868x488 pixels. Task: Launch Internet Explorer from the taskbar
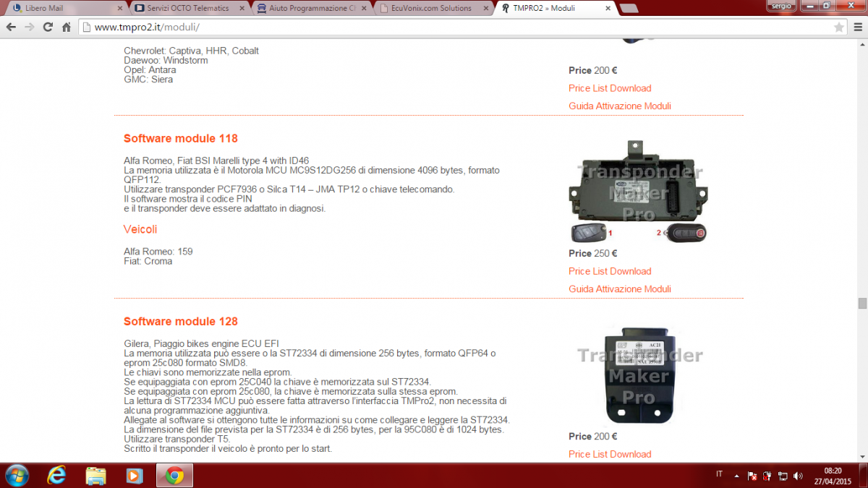56,475
